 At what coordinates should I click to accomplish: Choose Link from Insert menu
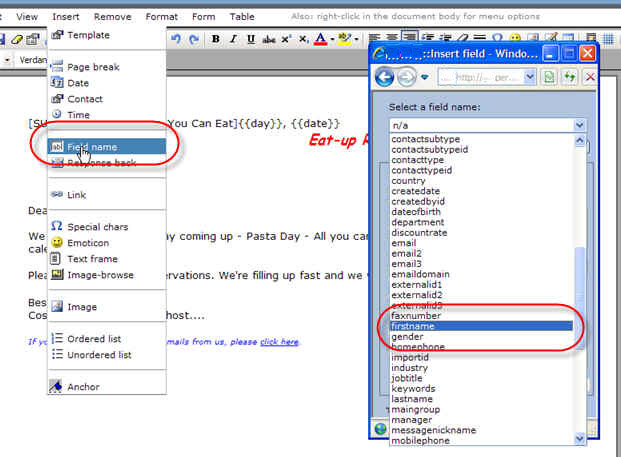[107, 195]
